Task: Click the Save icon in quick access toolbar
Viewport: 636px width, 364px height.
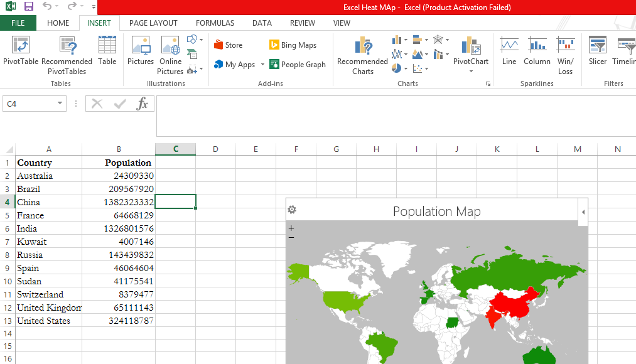Action: pos(29,7)
